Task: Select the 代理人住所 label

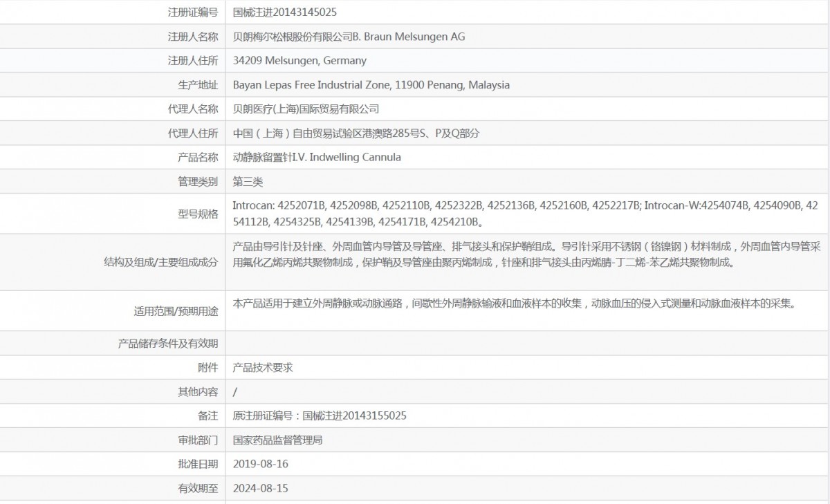Action: pos(193,133)
